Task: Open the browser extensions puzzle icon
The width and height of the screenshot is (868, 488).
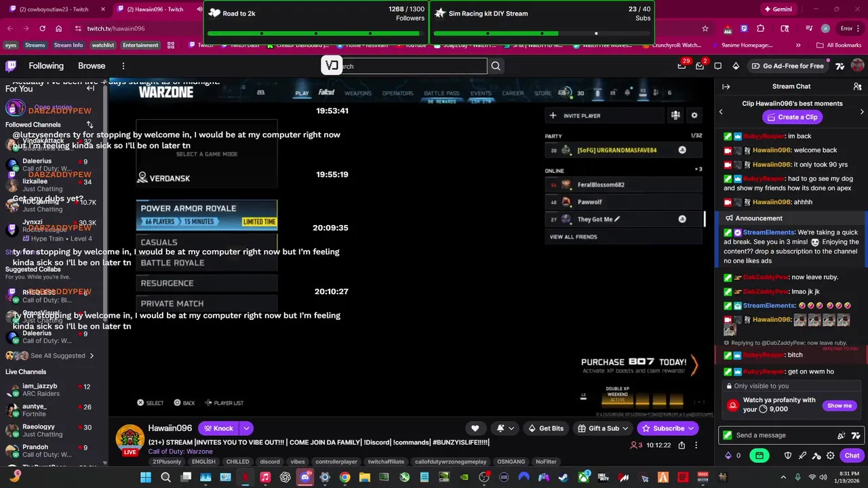Action: [x=760, y=28]
